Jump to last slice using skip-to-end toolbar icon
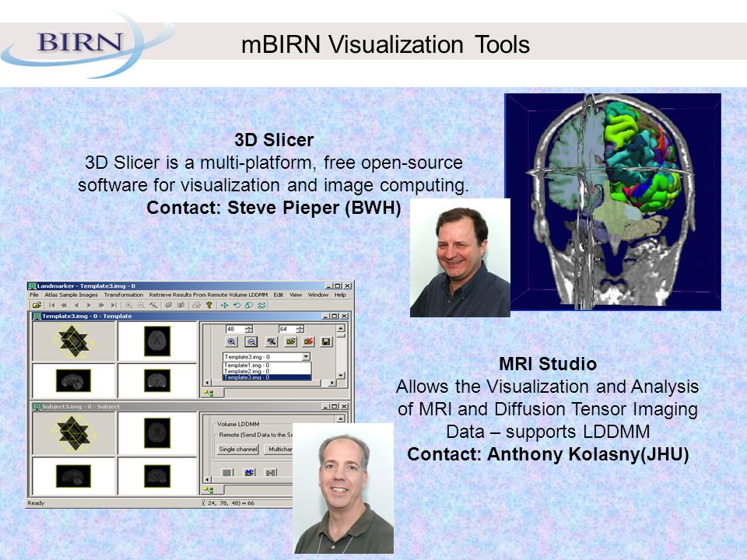The image size is (747, 560). point(114,305)
